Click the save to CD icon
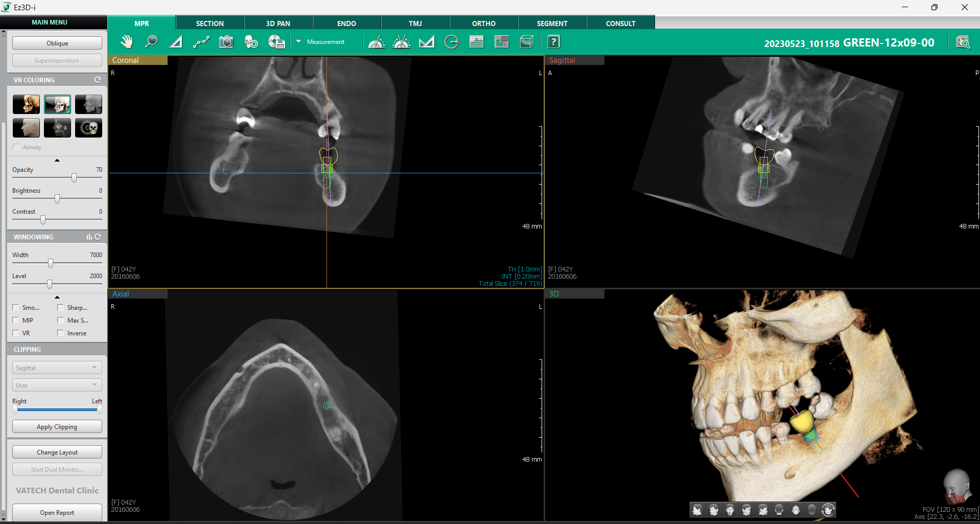This screenshot has height=524, width=980. pos(276,42)
